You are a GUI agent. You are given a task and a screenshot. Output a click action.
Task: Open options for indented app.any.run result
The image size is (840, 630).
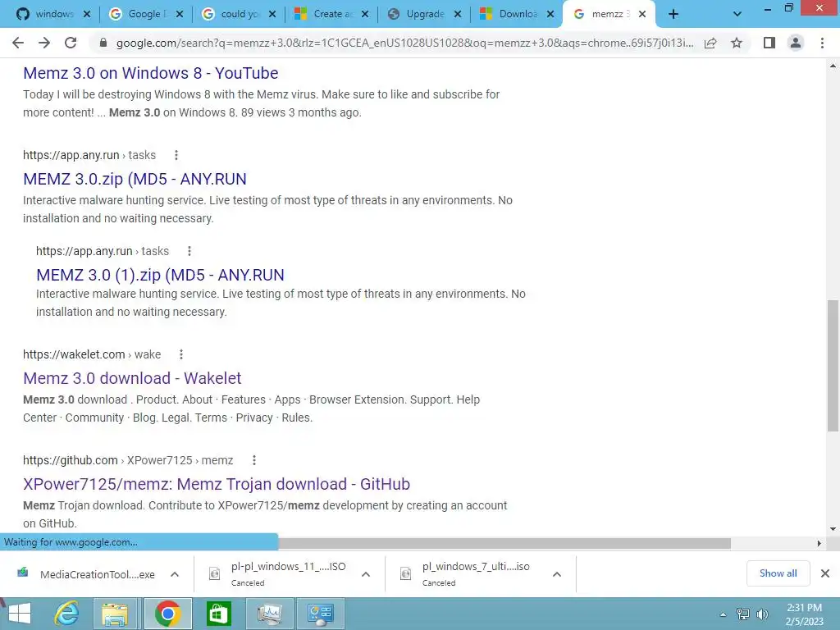click(189, 251)
